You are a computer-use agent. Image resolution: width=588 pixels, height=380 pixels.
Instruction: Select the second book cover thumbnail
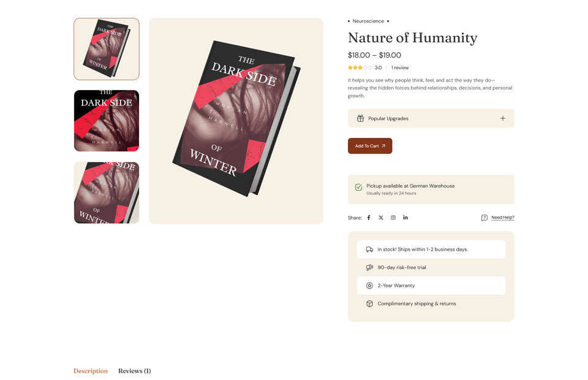click(107, 121)
